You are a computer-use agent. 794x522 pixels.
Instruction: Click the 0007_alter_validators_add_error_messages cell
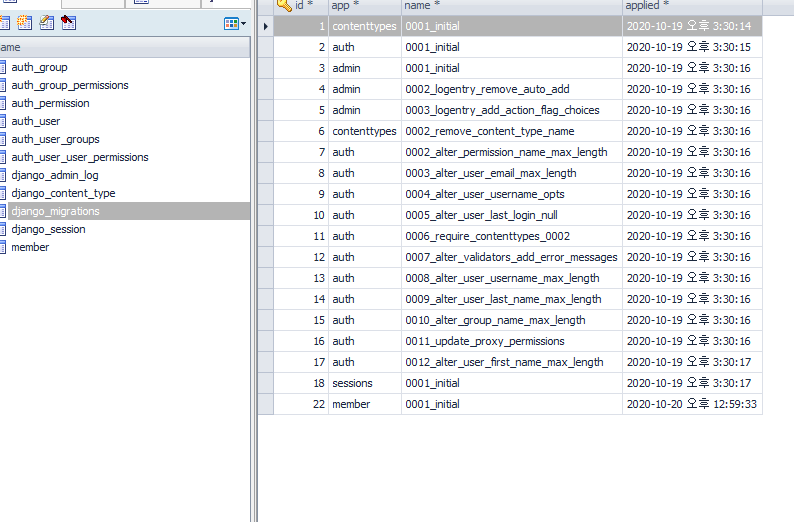click(x=511, y=257)
